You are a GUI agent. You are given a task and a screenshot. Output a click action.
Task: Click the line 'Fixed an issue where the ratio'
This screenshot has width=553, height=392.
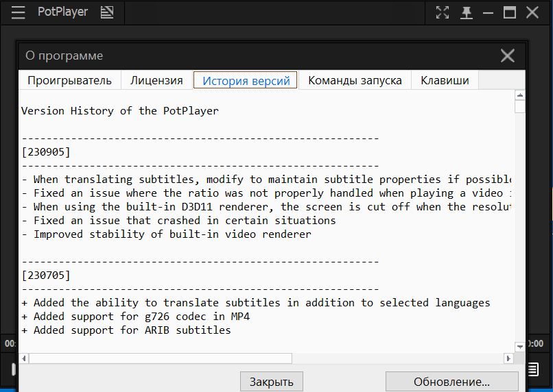pyautogui.click(x=266, y=193)
